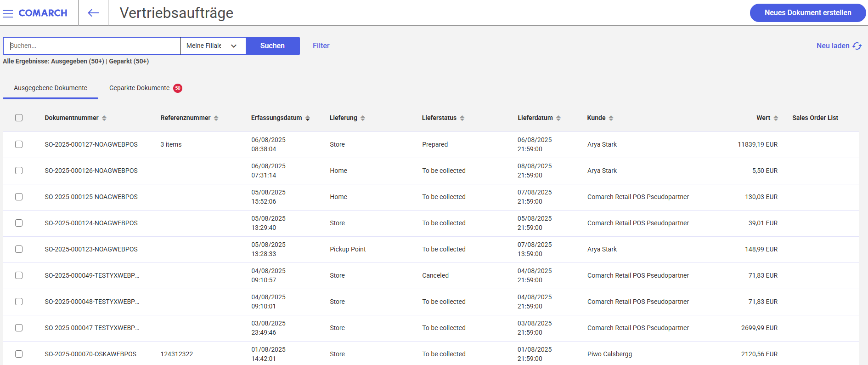Sort by Lieferstatus arrows icon

[462, 118]
